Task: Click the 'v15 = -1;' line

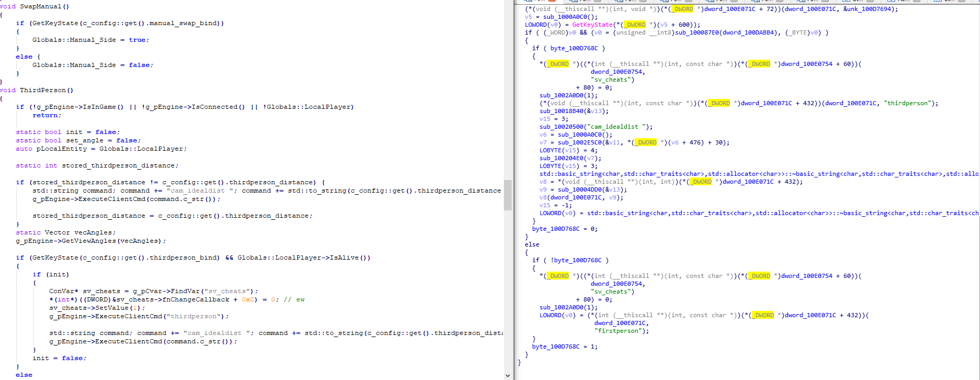Action: click(556, 205)
